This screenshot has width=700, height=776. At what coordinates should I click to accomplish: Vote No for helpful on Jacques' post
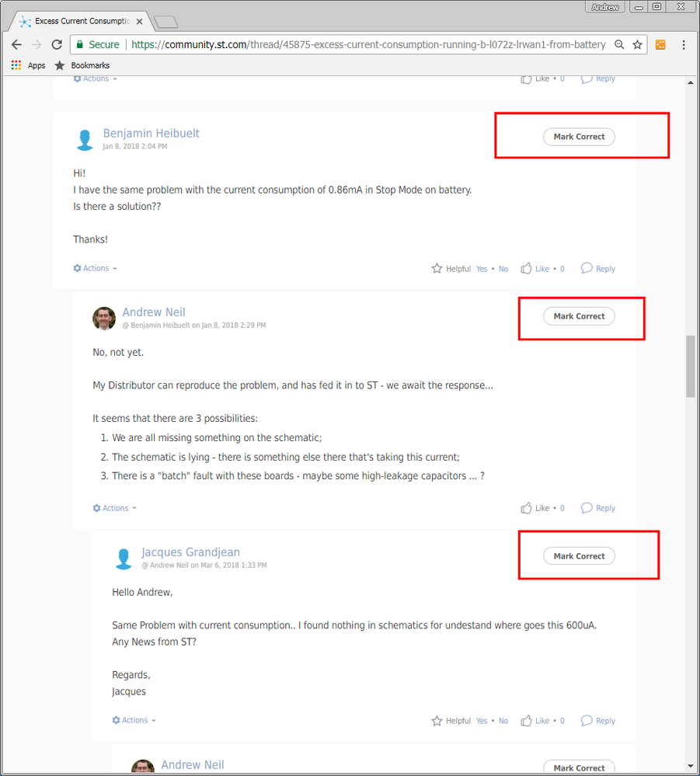[503, 721]
